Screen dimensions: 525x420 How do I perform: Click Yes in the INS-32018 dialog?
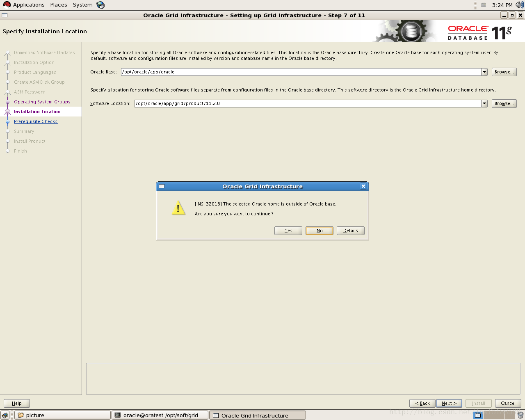coord(288,231)
